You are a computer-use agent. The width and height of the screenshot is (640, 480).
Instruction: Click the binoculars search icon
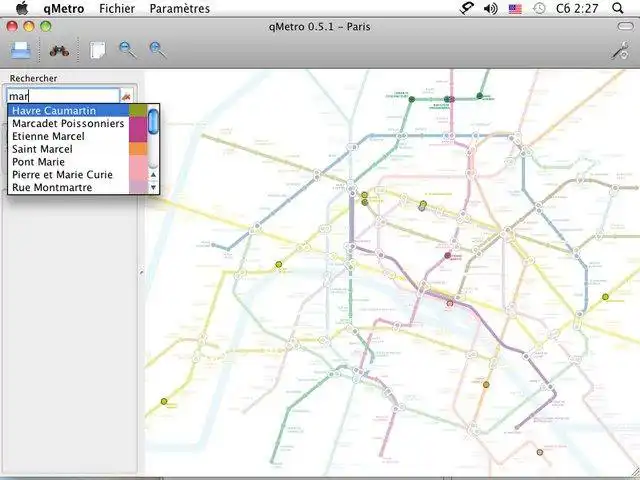coord(59,50)
